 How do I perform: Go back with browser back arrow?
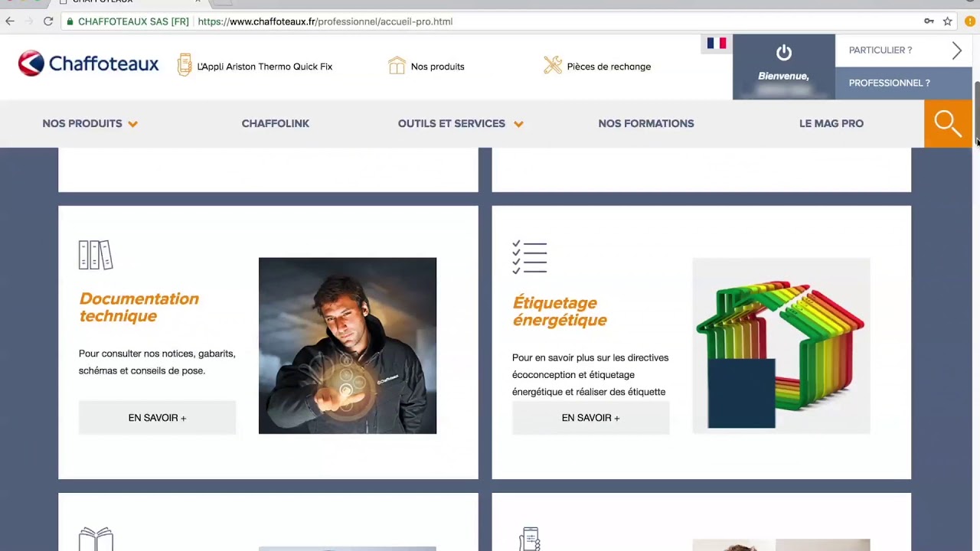pos(10,21)
